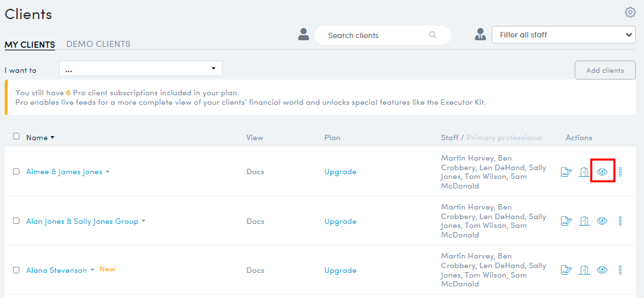Expand arrow next to Alan Jones & Sally Jones Group
The image size is (644, 298).
143,221
